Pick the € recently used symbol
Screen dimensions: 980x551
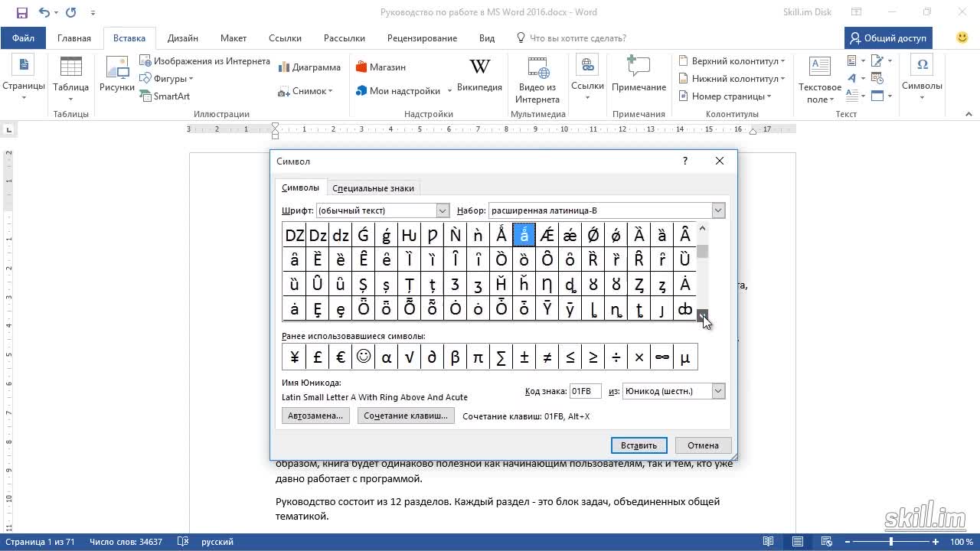click(340, 357)
